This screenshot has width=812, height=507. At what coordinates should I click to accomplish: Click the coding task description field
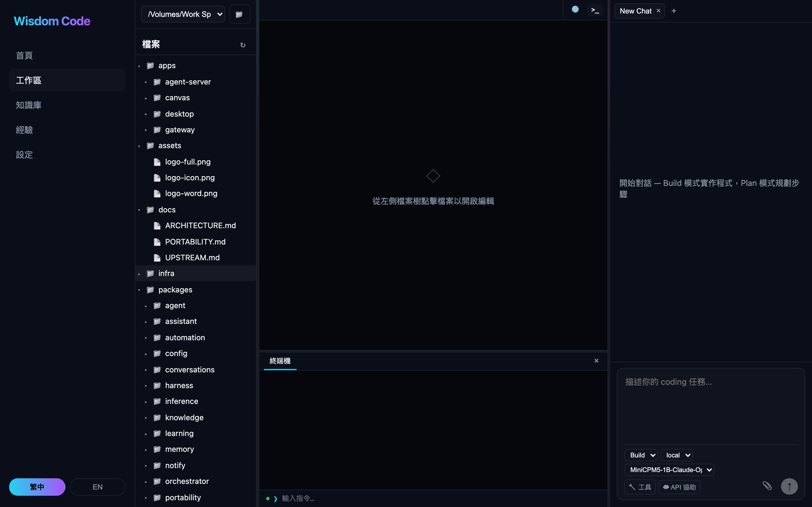(x=711, y=406)
